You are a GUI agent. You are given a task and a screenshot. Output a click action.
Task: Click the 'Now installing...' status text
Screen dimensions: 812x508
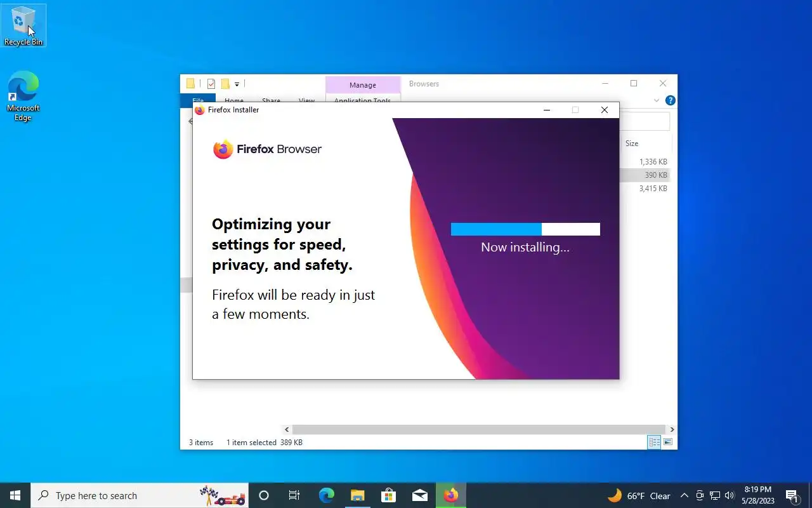click(525, 247)
